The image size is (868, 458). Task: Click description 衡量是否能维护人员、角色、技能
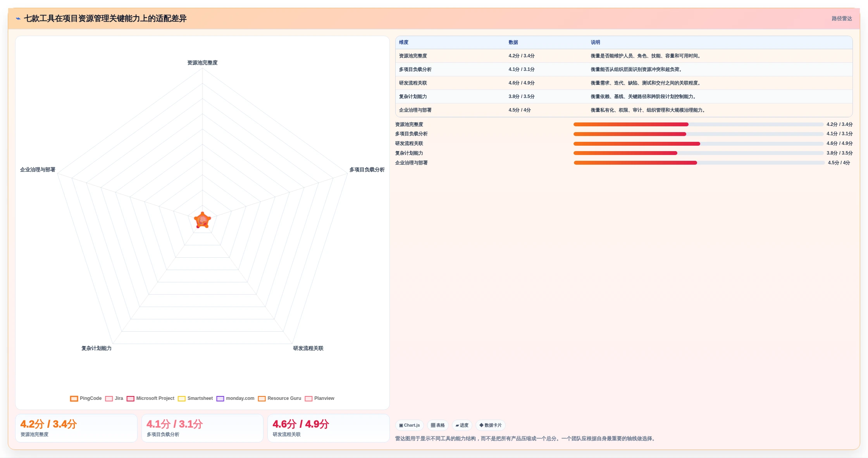[646, 56]
